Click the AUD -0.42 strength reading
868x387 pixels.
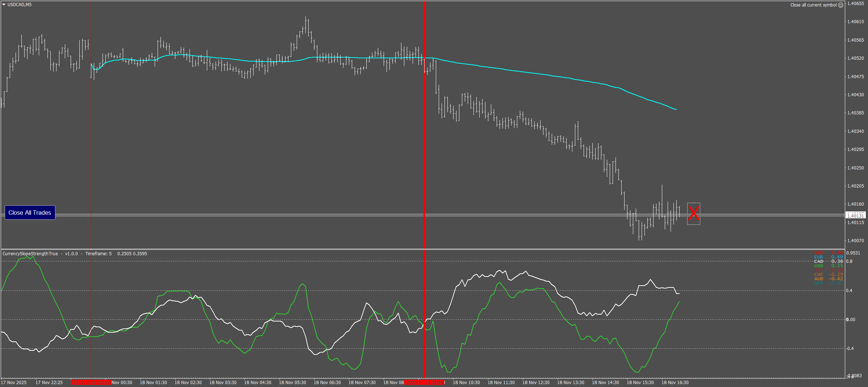(829, 279)
